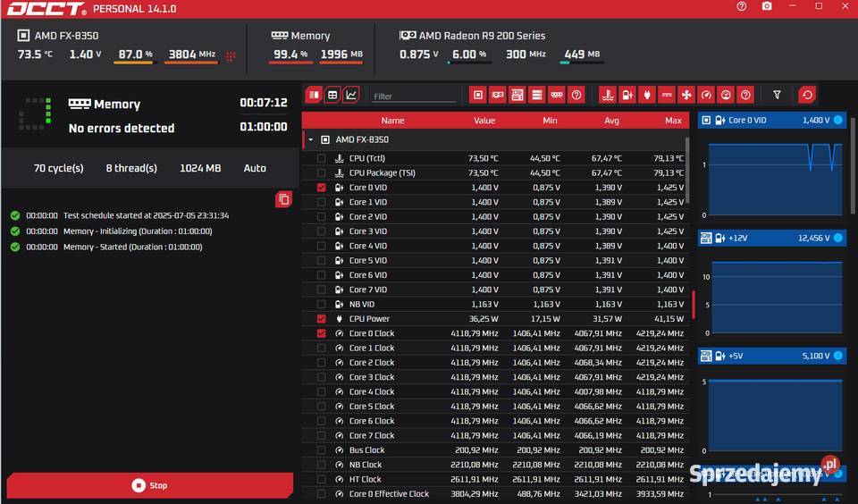Image resolution: width=858 pixels, height=504 pixels.
Task: Open info for the Core 0 VID graph
Action: [x=837, y=120]
